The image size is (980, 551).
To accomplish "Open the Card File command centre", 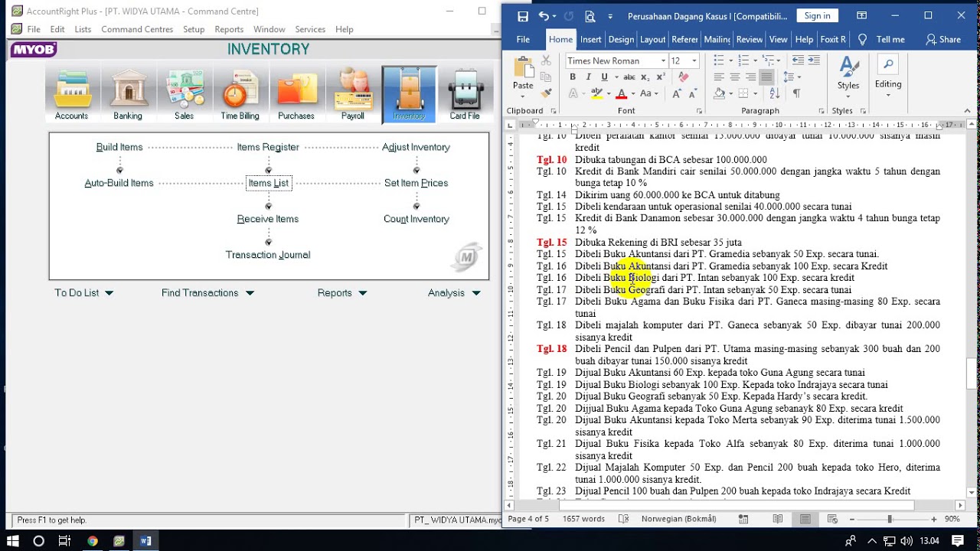I will (x=465, y=95).
